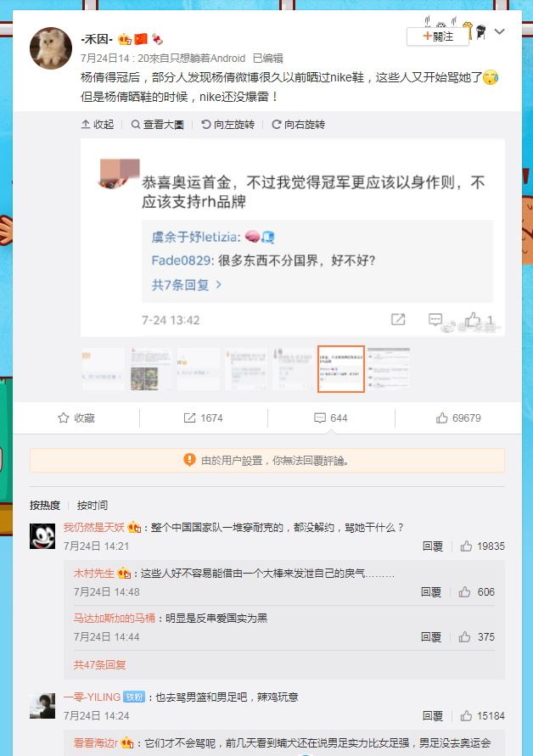Viewport: 533px width, 756px height.
Task: Click comment timestamp 7月24日 14:44
Action: [107, 637]
